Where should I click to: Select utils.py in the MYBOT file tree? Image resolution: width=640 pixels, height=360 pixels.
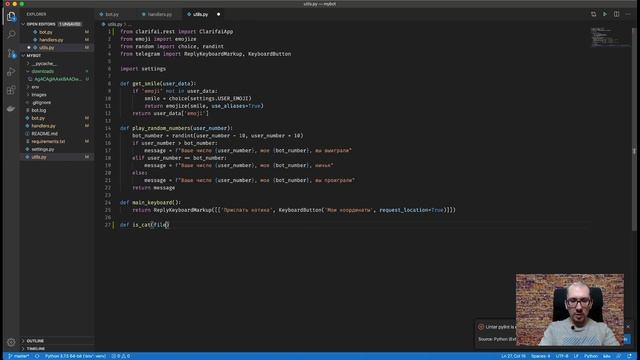click(39, 157)
